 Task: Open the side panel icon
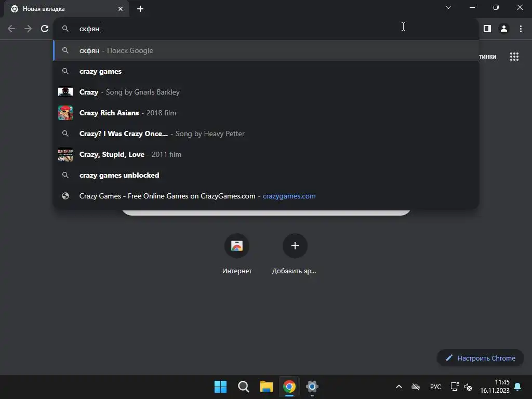(x=487, y=29)
